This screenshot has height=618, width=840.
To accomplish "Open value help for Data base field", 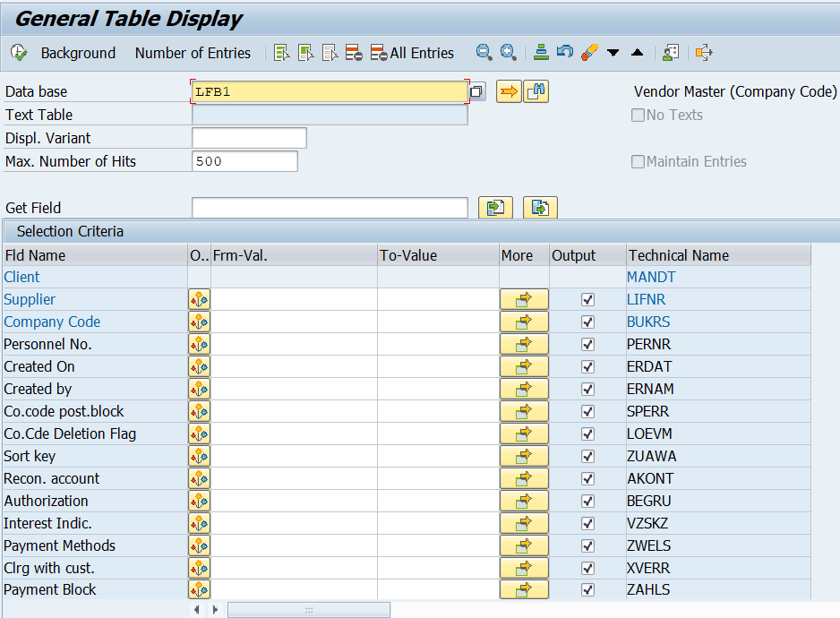I will pos(476,91).
